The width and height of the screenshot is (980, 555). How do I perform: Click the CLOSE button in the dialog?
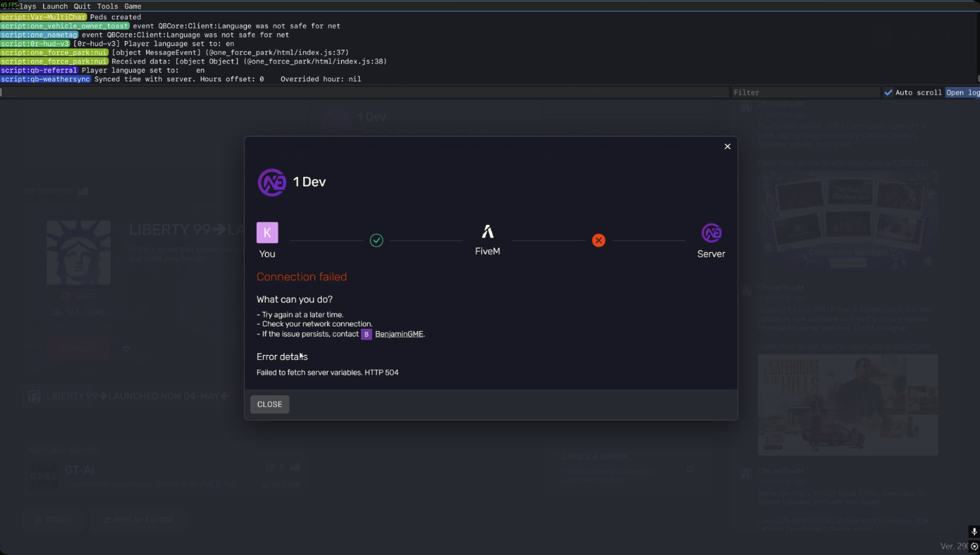[270, 405]
